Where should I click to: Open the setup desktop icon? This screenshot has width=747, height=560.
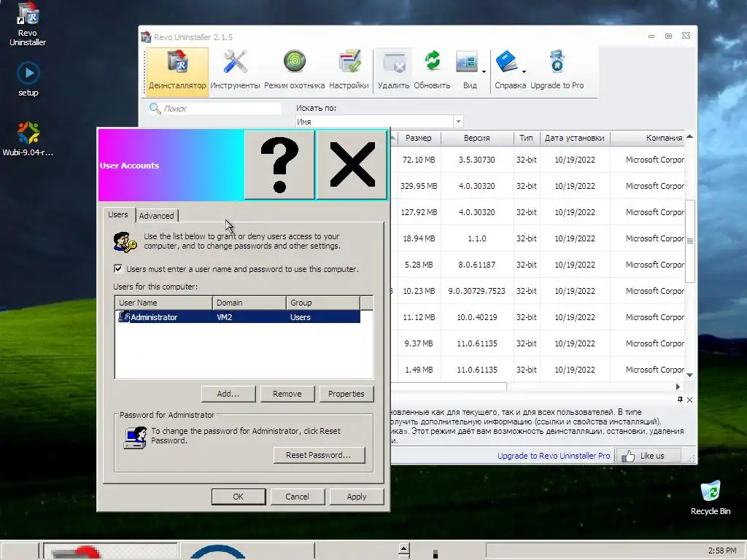[x=28, y=79]
